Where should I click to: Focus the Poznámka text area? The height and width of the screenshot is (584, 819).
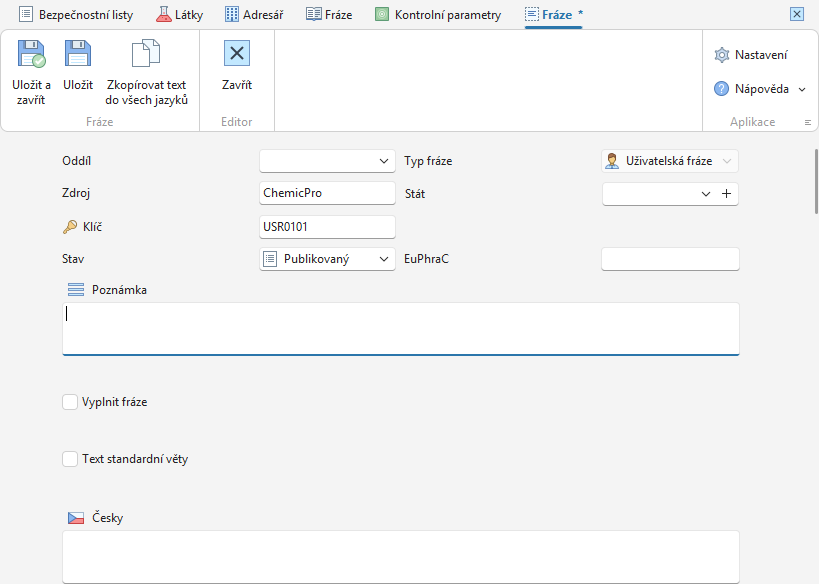pos(401,329)
